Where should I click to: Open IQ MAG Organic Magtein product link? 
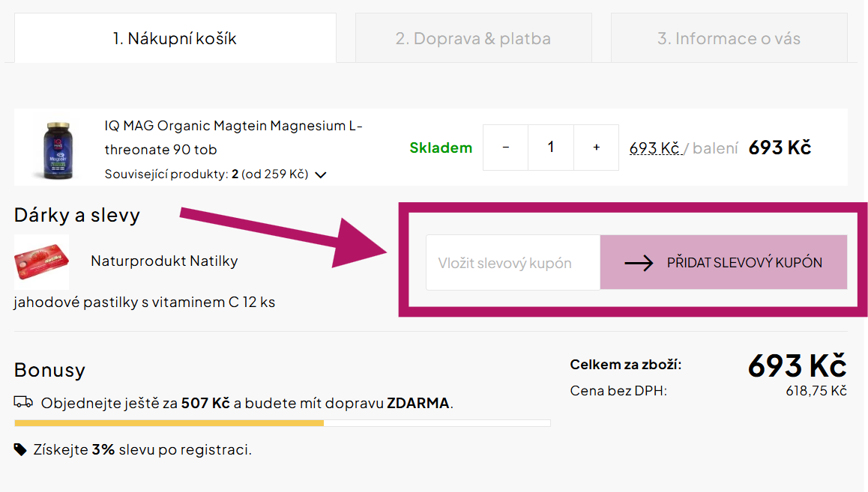[233, 137]
